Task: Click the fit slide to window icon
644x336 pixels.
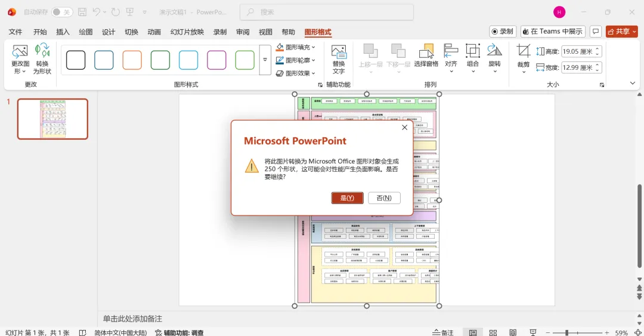Action: 638,332
